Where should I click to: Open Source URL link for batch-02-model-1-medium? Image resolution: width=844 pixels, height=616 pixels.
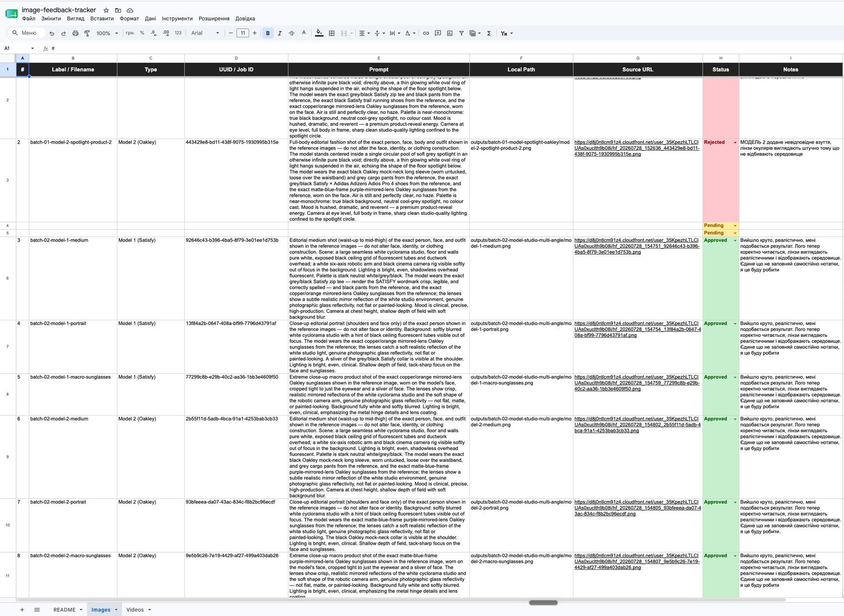(637, 246)
